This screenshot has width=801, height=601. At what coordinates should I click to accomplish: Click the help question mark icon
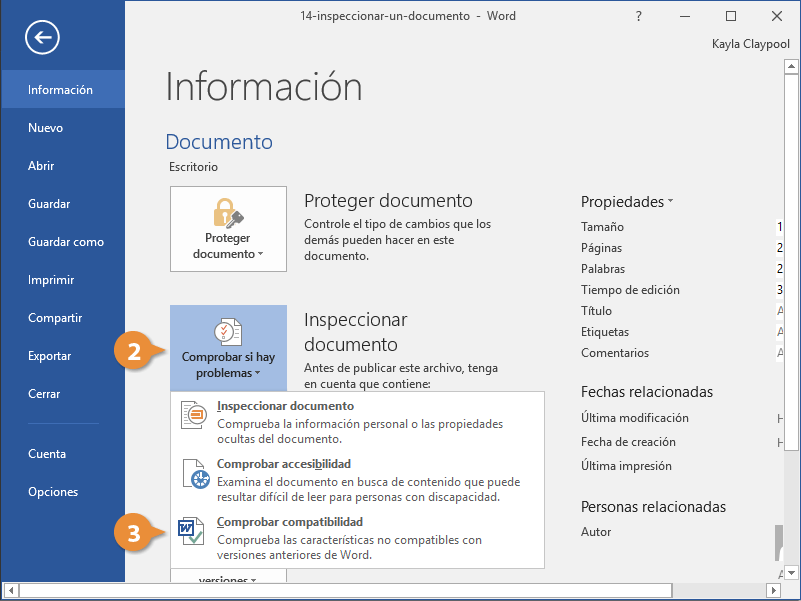tap(639, 17)
